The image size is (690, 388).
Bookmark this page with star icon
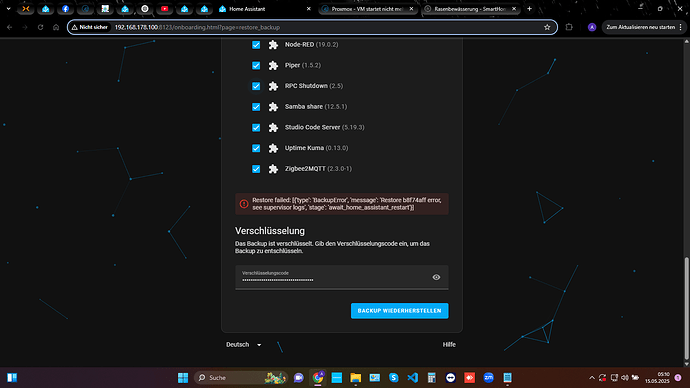pos(547,27)
